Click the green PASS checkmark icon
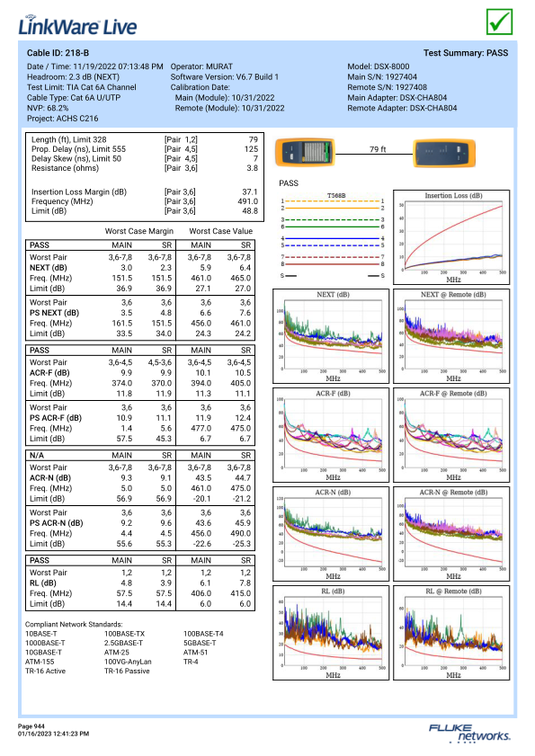The height and width of the screenshot is (756, 535). tap(499, 22)
